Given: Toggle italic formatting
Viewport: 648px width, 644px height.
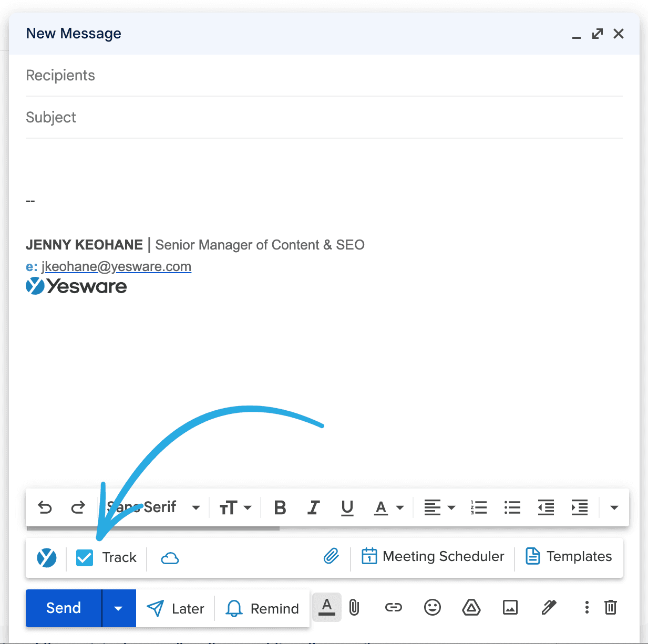Looking at the screenshot, I should point(313,507).
